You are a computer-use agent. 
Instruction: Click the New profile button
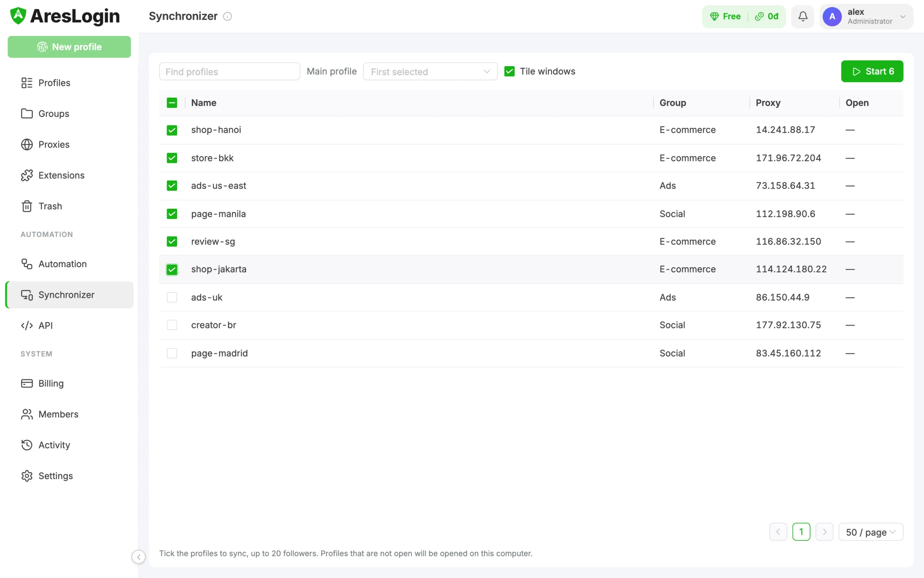coord(69,47)
